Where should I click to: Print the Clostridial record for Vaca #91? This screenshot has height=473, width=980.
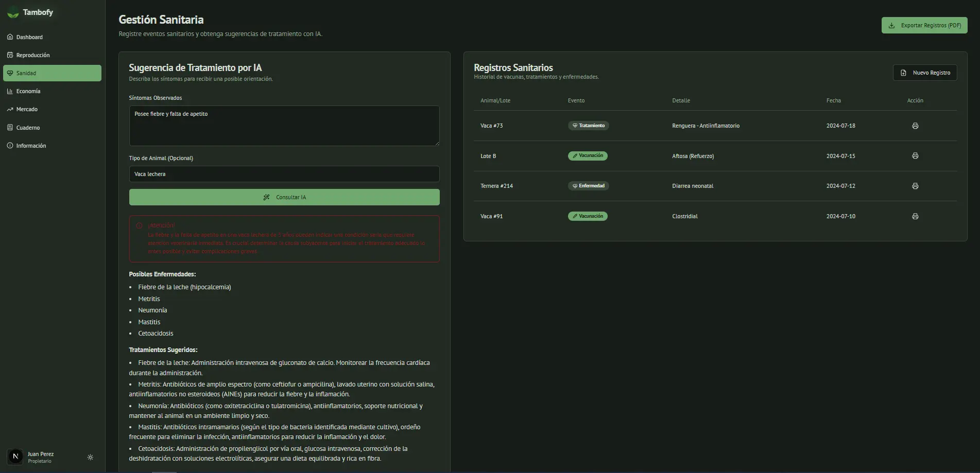915,216
